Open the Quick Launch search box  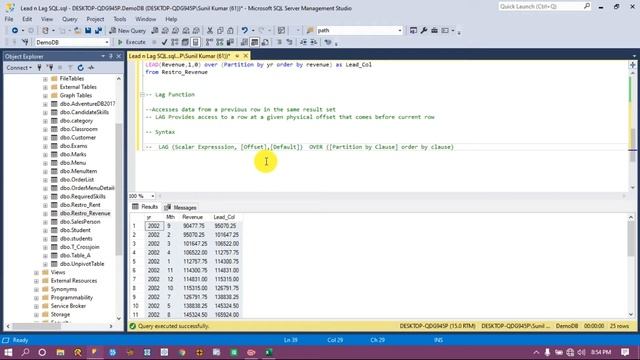tap(544, 7)
